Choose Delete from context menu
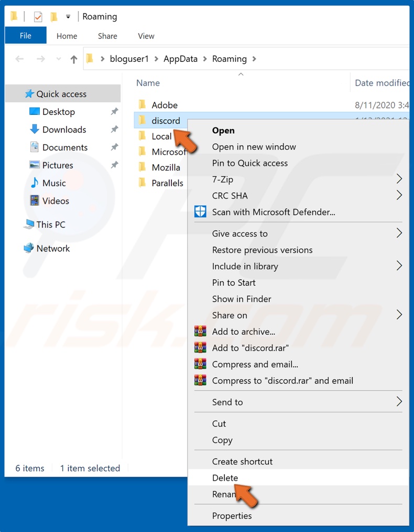414x532 pixels. pos(298,478)
